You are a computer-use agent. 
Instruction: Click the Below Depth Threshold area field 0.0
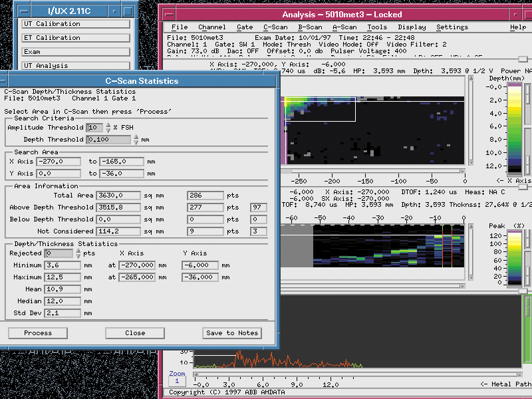click(x=118, y=219)
